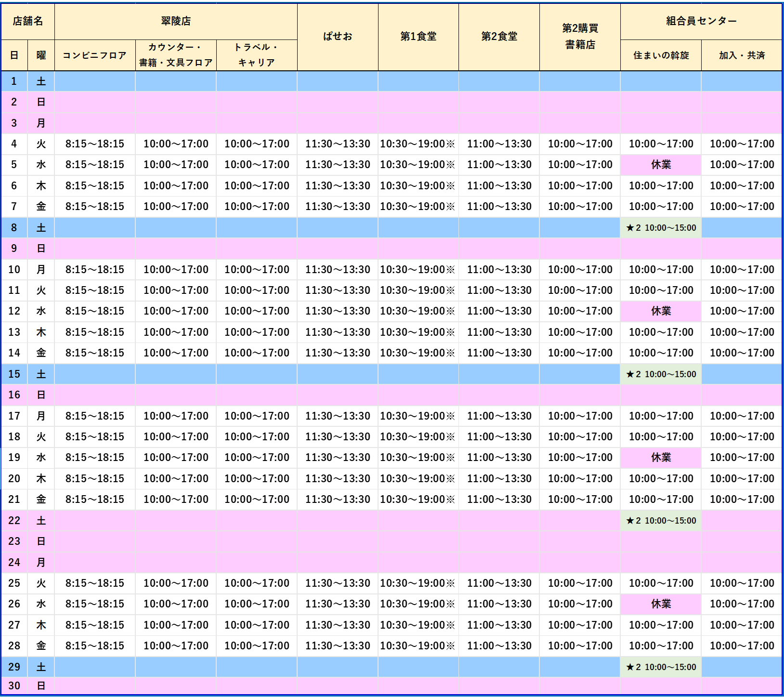
Task: Click the 第1食堂 column header
Action: (418, 37)
